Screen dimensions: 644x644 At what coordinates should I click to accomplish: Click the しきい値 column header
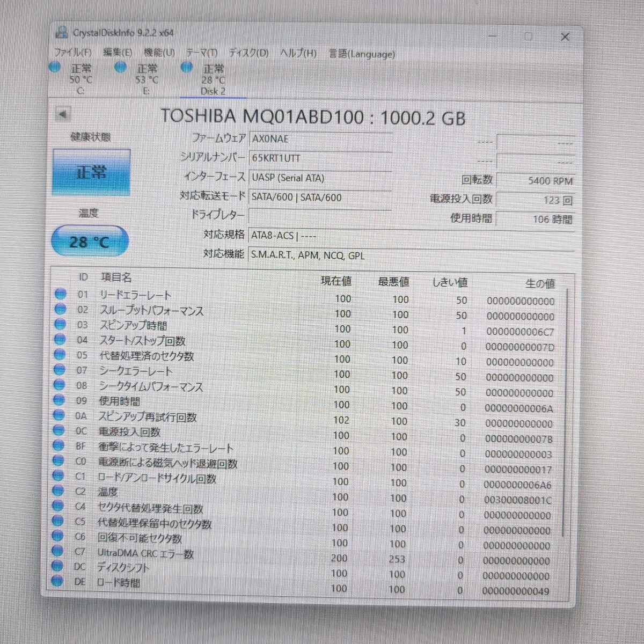(x=450, y=282)
